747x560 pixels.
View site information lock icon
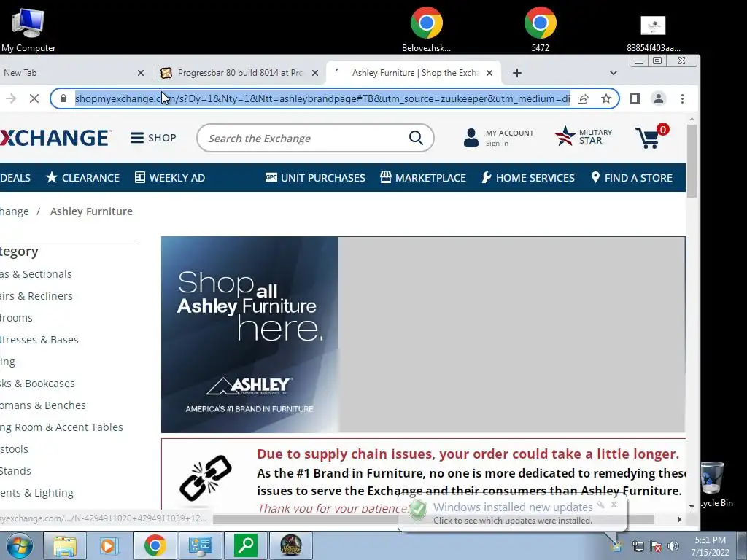pos(63,98)
